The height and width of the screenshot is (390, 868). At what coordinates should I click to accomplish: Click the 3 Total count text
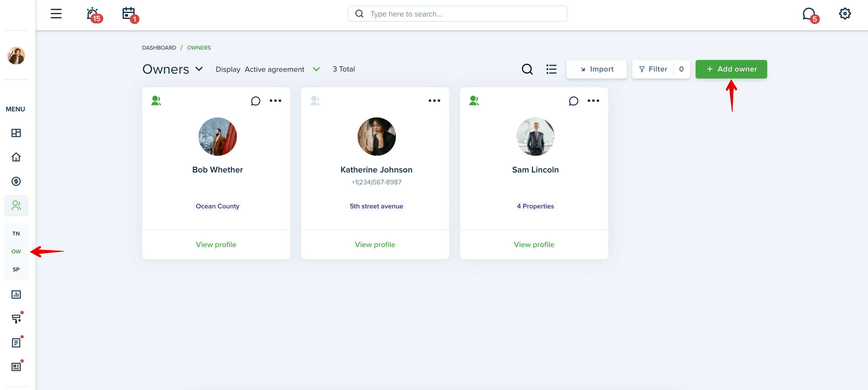pos(343,69)
